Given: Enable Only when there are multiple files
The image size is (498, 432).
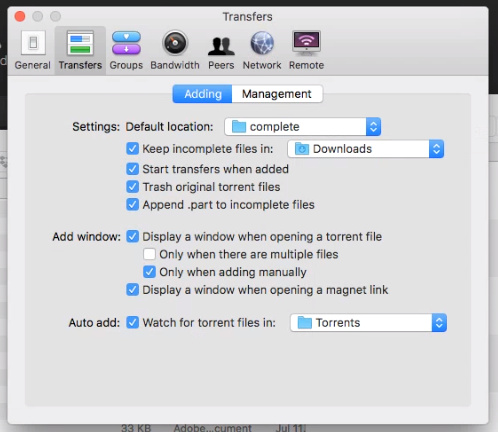Looking at the screenshot, I should [149, 254].
